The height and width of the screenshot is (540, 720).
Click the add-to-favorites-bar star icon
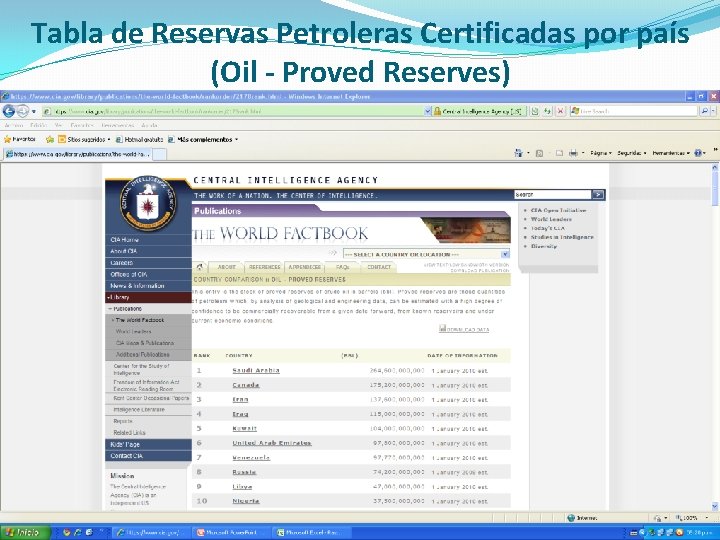point(50,139)
